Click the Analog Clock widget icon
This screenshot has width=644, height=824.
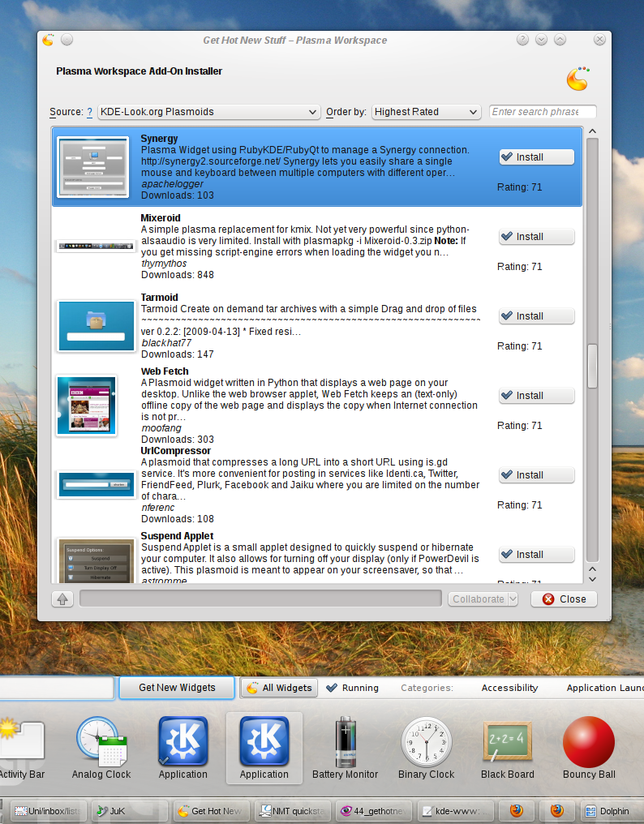click(101, 741)
